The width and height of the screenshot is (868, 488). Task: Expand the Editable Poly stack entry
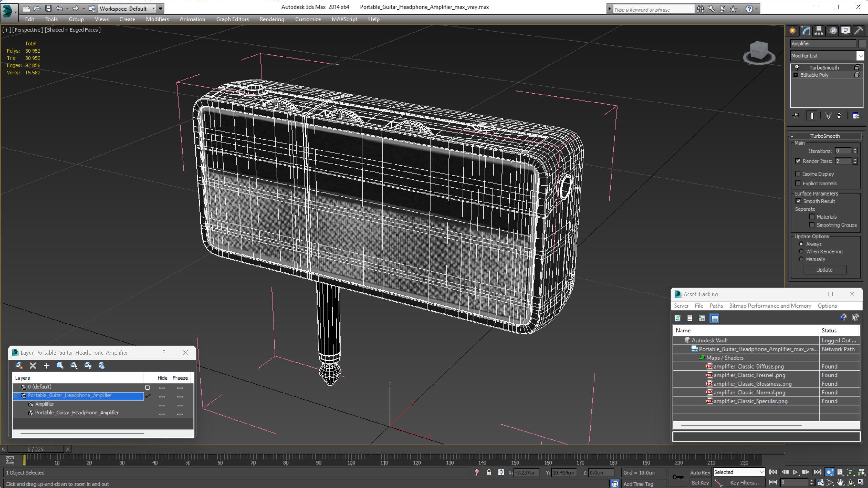pos(796,75)
